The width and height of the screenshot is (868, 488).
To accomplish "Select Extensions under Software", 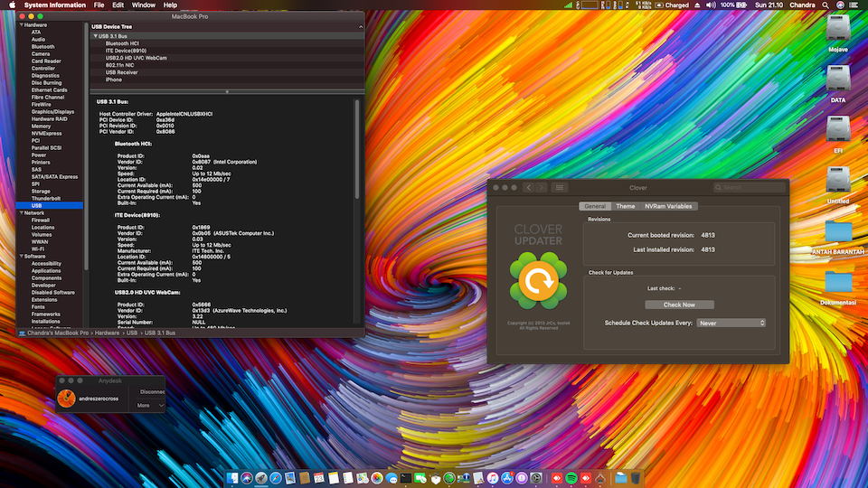I will 44,300.
